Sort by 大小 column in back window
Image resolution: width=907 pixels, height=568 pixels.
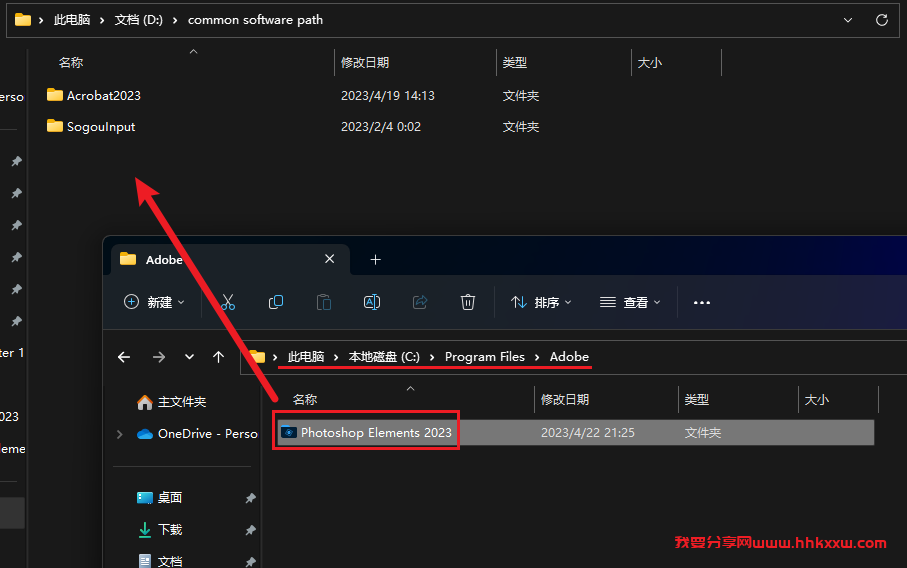click(x=649, y=62)
